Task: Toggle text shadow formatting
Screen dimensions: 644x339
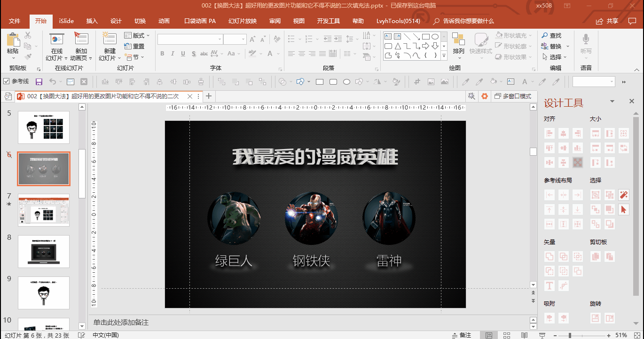Action: click(x=193, y=54)
